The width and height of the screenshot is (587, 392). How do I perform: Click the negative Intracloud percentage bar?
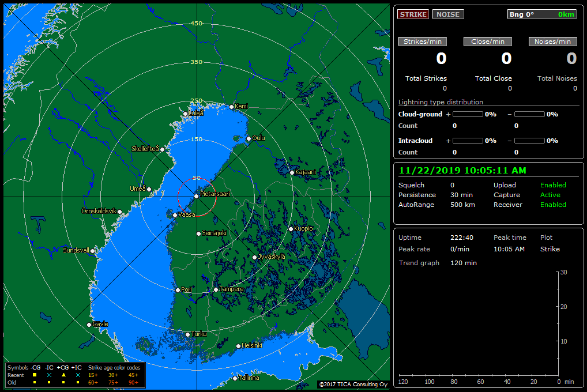[529, 141]
